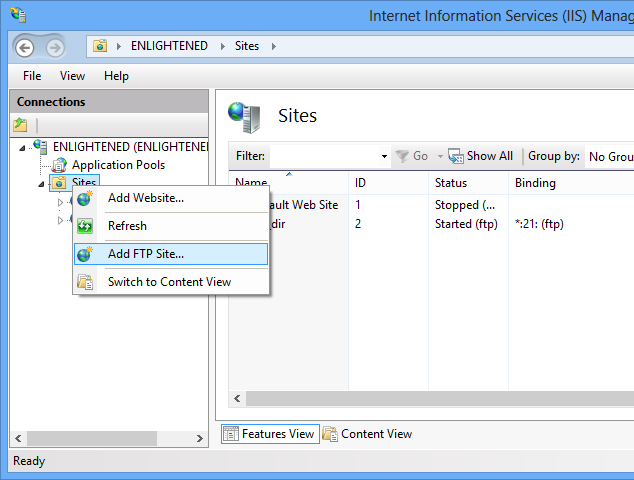Select the Application Pools tree icon
The image size is (634, 480).
click(x=59, y=165)
